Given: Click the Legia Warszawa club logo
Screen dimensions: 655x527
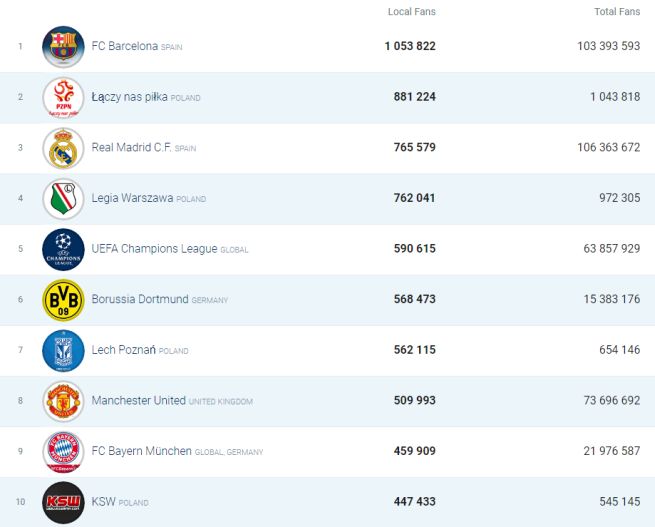Looking at the screenshot, I should (63, 199).
